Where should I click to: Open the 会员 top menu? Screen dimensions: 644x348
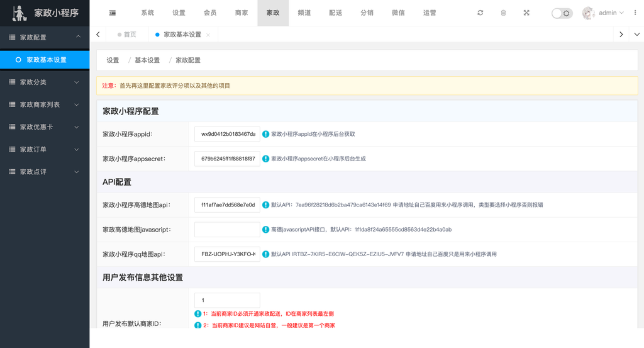click(x=210, y=13)
